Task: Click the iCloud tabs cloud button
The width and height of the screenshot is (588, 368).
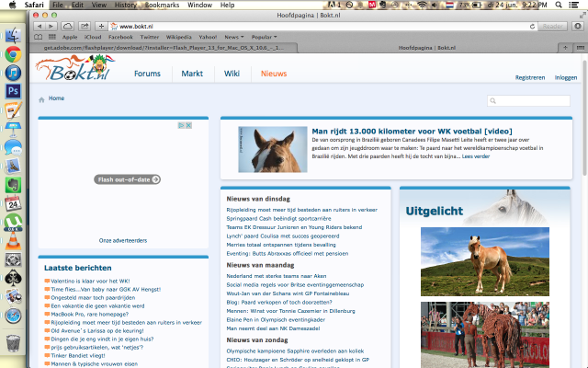Action: pyautogui.click(x=67, y=27)
